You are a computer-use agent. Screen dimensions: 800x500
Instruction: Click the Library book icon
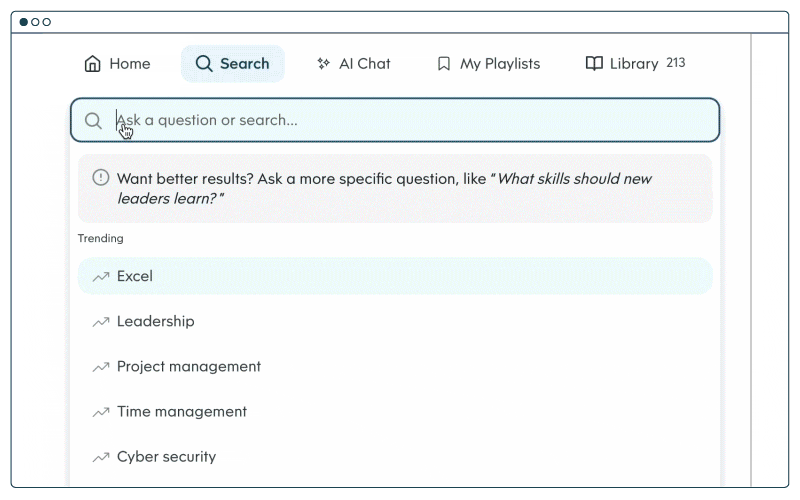point(594,64)
